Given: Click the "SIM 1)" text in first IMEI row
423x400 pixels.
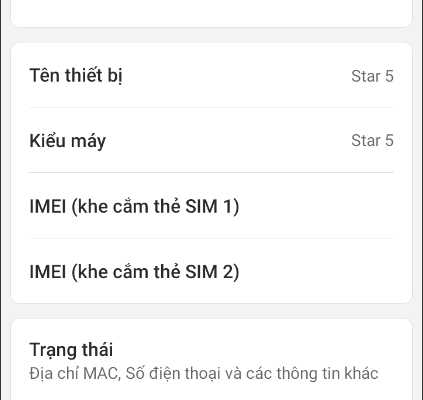Looking at the screenshot, I should tap(212, 206).
